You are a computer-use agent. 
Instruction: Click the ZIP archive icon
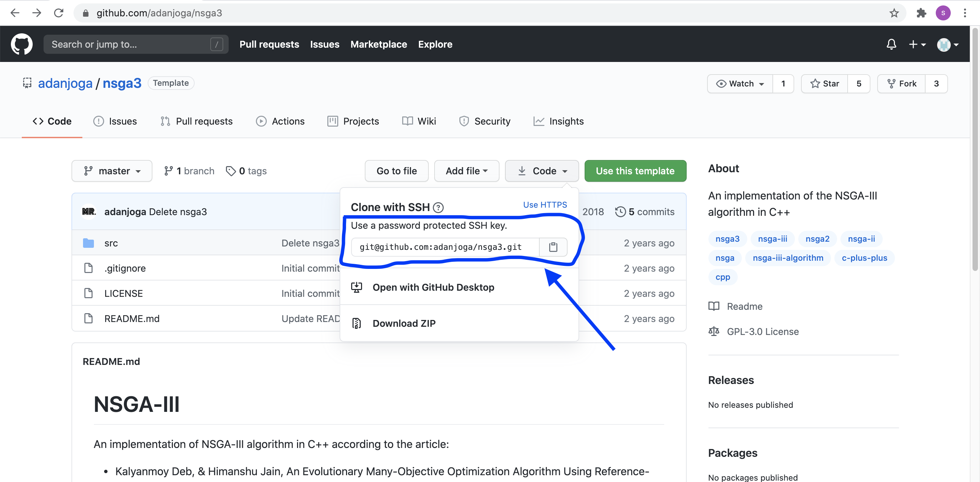point(357,323)
